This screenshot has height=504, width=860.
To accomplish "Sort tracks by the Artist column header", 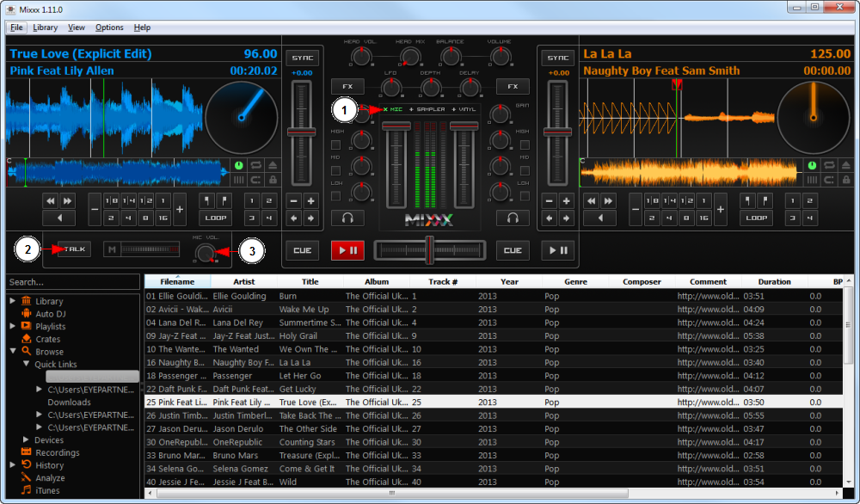I will (x=244, y=281).
